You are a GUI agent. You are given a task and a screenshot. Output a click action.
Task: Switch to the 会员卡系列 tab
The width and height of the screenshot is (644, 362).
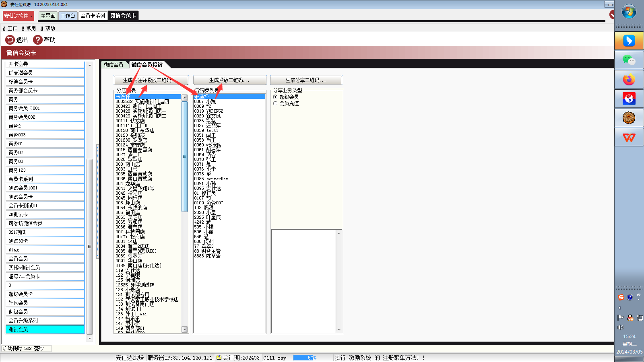point(93,16)
